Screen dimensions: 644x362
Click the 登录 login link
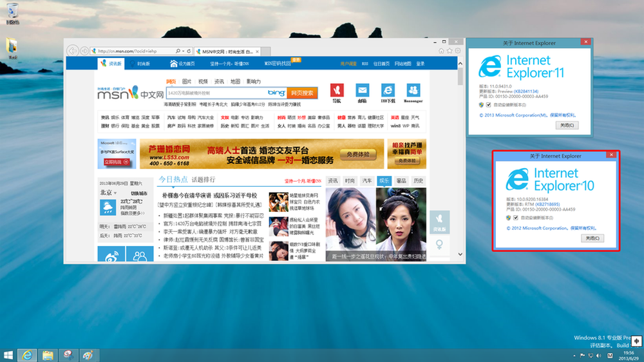(420, 64)
